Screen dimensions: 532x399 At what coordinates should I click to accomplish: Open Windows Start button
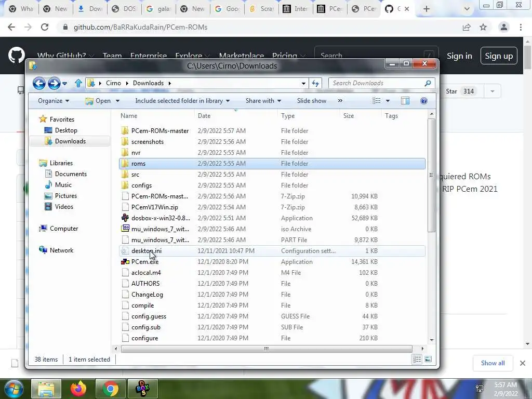14,389
